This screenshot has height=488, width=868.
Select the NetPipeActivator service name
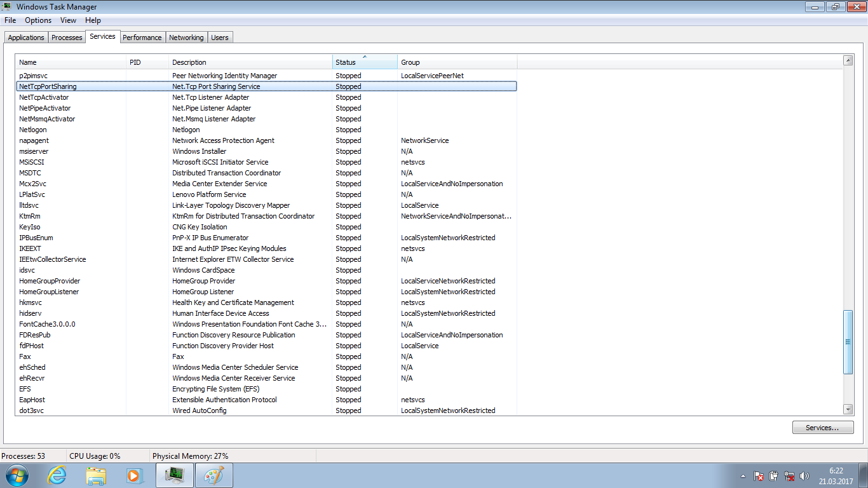(44, 108)
